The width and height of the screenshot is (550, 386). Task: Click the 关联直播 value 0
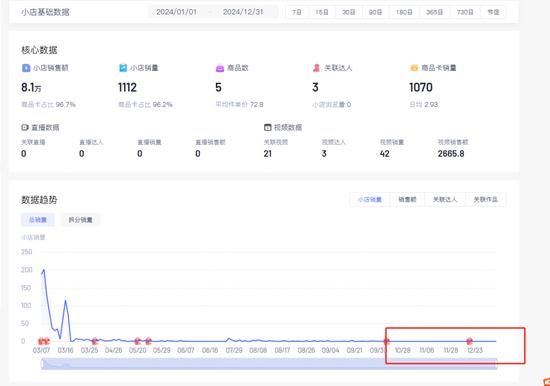tap(24, 154)
